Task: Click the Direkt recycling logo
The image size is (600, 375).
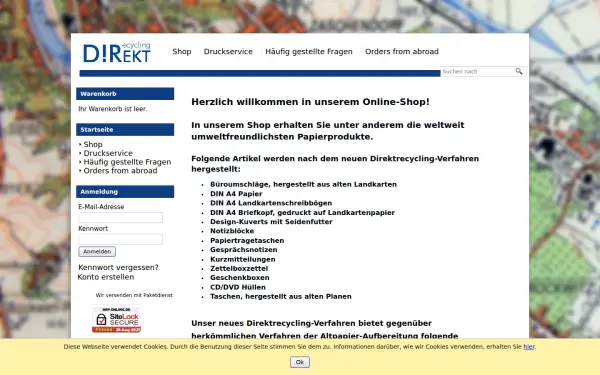Action: click(x=117, y=52)
